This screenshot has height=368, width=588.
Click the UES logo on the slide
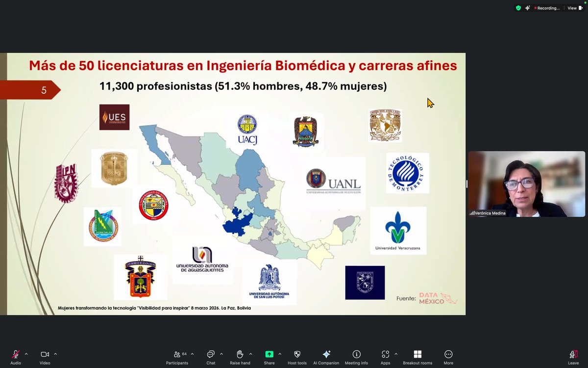click(x=114, y=117)
